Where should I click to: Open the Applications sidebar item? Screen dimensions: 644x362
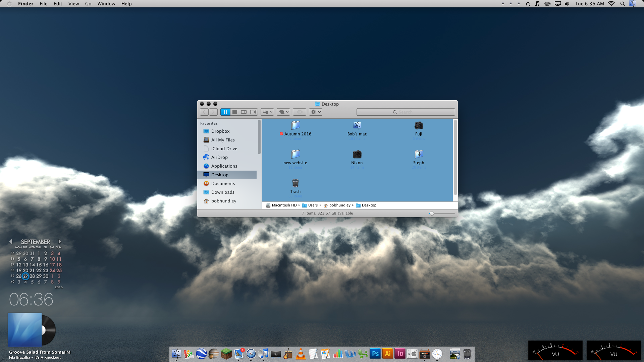224,166
